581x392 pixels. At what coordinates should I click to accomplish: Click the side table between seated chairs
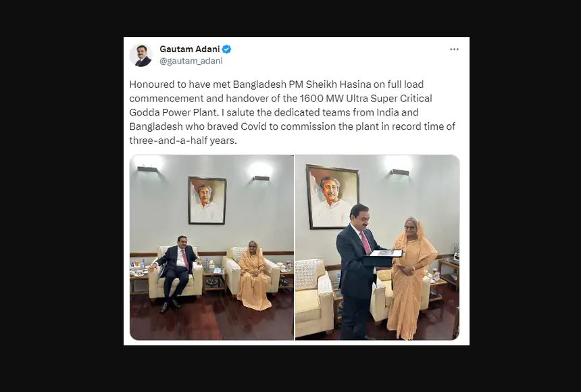click(214, 280)
